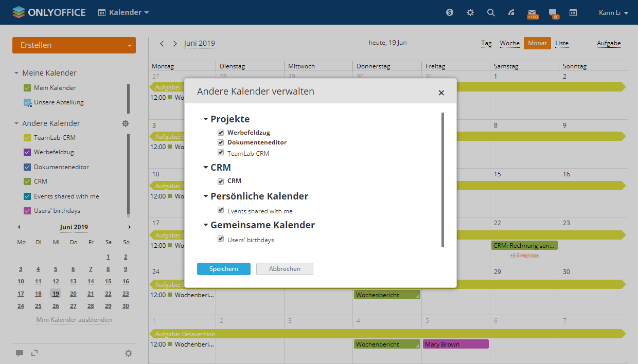Open gear icon beside Andere Kalender

(x=125, y=123)
